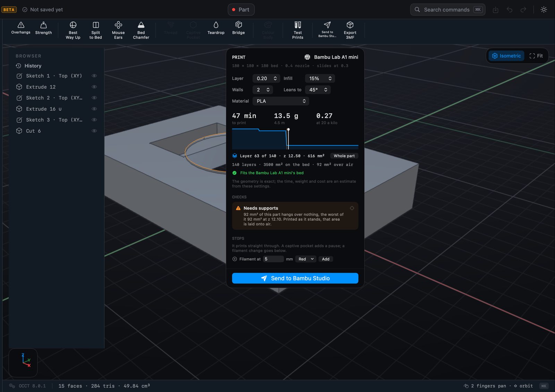Open the Search commands field
The height and width of the screenshot is (392, 555).
[448, 10]
